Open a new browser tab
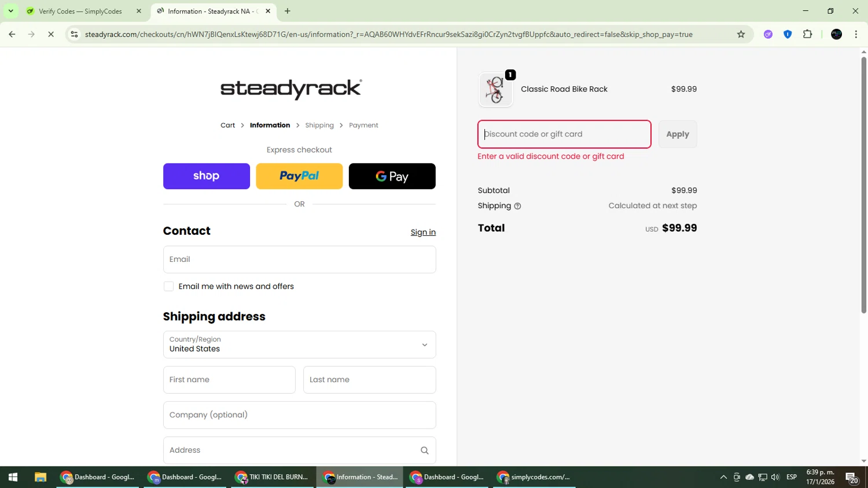 [288, 11]
